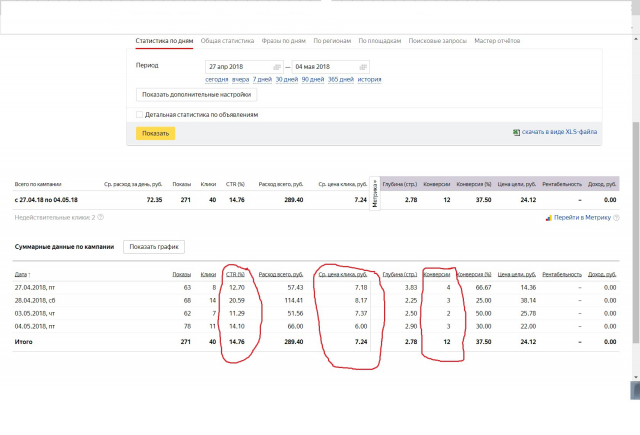This screenshot has width=640, height=435.
Task: Click CTR value 20.59
Action: pyautogui.click(x=237, y=301)
